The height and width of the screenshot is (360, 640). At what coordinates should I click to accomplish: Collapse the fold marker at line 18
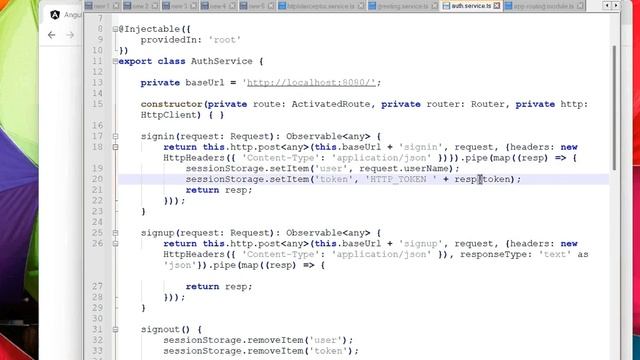[x=116, y=147]
